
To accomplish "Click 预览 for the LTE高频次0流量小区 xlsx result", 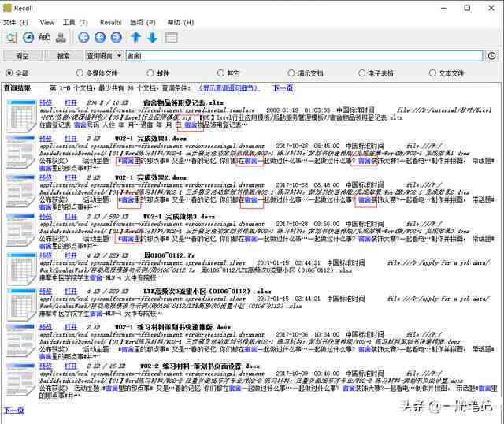I will tap(46, 291).
